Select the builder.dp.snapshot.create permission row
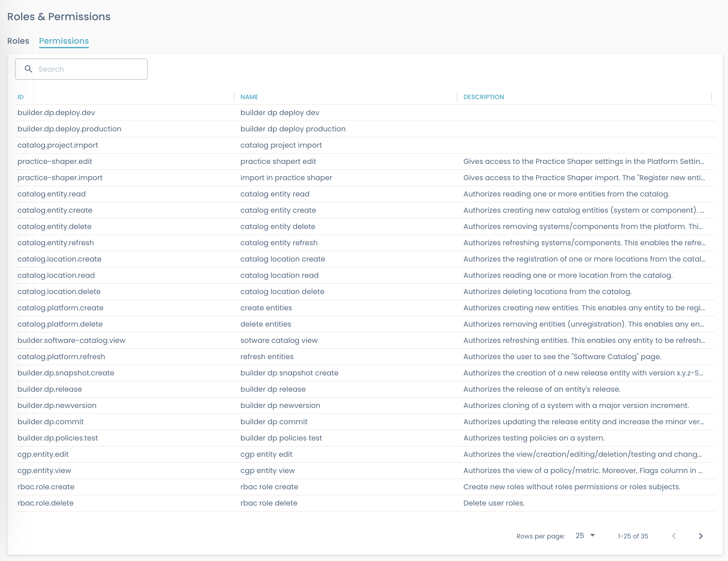The height and width of the screenshot is (561, 728). 66,373
